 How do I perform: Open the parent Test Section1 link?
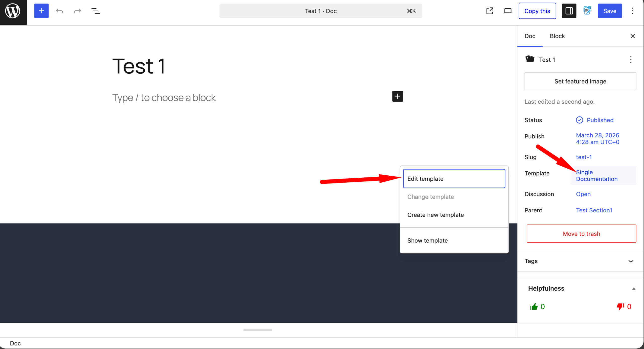coord(594,210)
